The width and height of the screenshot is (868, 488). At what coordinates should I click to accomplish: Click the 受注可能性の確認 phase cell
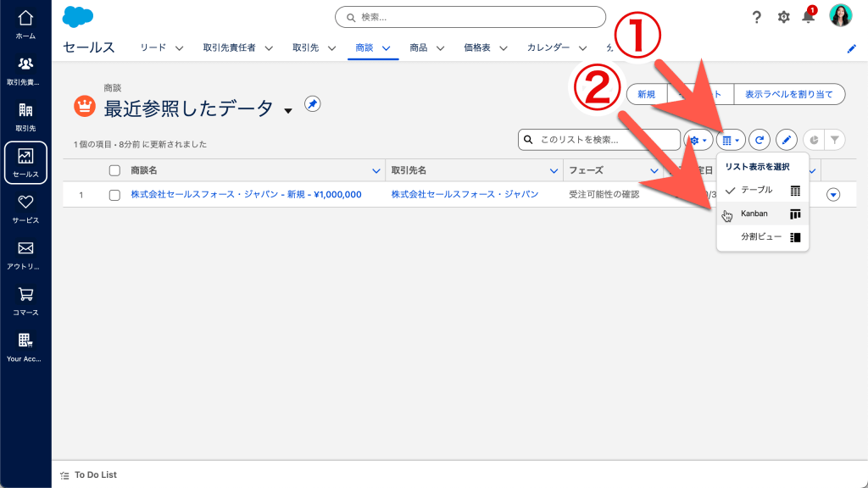click(x=604, y=194)
